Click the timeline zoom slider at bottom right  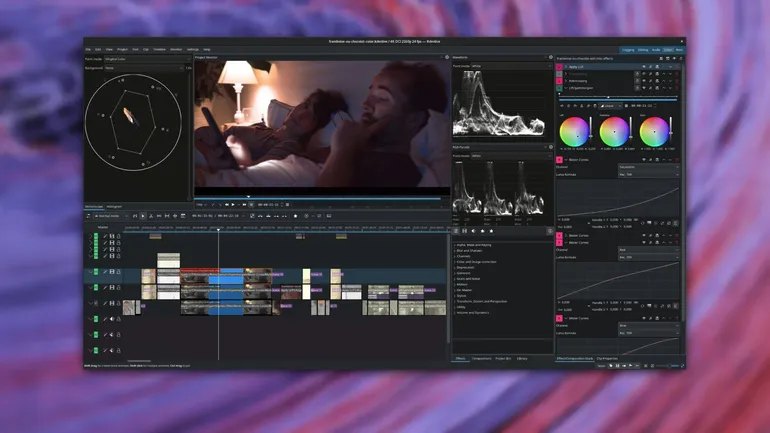tap(668, 366)
